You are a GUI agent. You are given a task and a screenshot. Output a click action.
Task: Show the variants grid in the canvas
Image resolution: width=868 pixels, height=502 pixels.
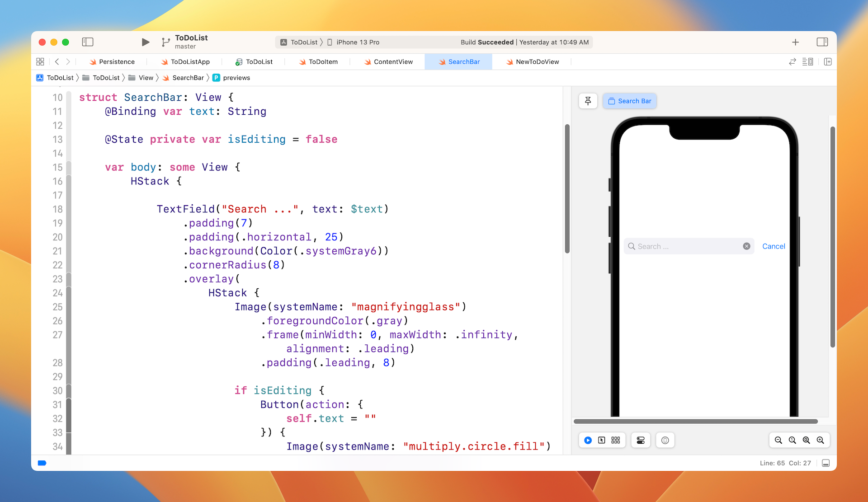coord(615,440)
